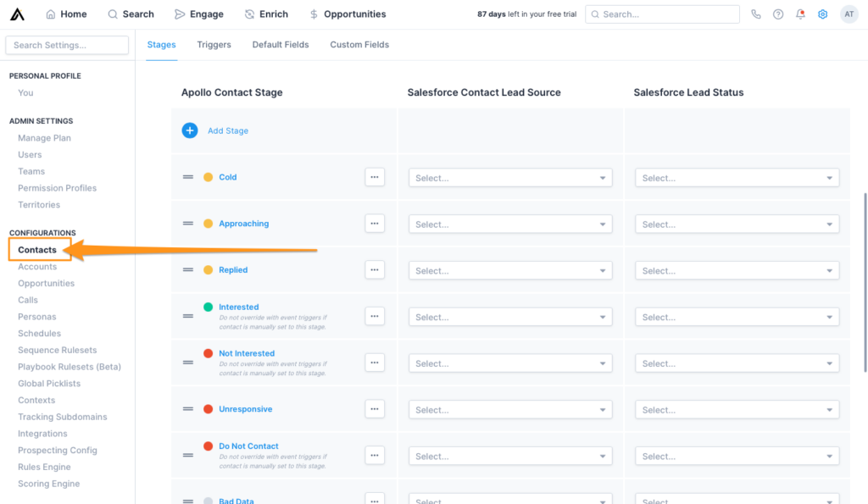Open Engage in top navigation

pos(198,14)
